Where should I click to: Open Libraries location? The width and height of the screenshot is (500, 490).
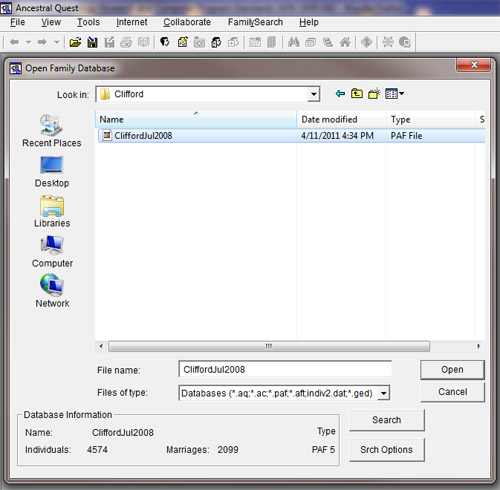[52, 212]
